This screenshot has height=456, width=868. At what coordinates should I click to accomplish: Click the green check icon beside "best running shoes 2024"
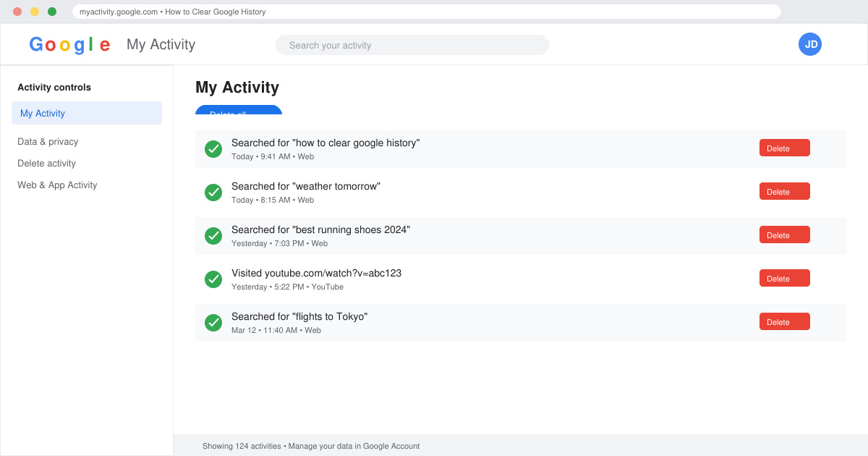[213, 236]
